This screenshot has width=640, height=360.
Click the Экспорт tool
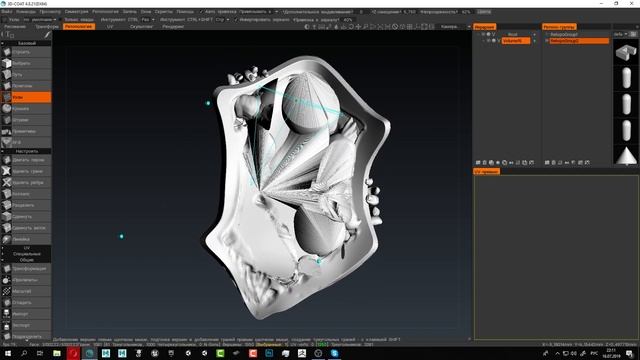click(x=26, y=325)
